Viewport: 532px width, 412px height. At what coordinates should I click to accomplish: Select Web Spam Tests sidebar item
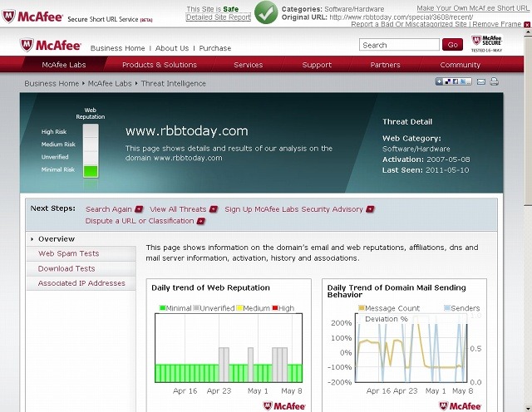click(x=81, y=253)
